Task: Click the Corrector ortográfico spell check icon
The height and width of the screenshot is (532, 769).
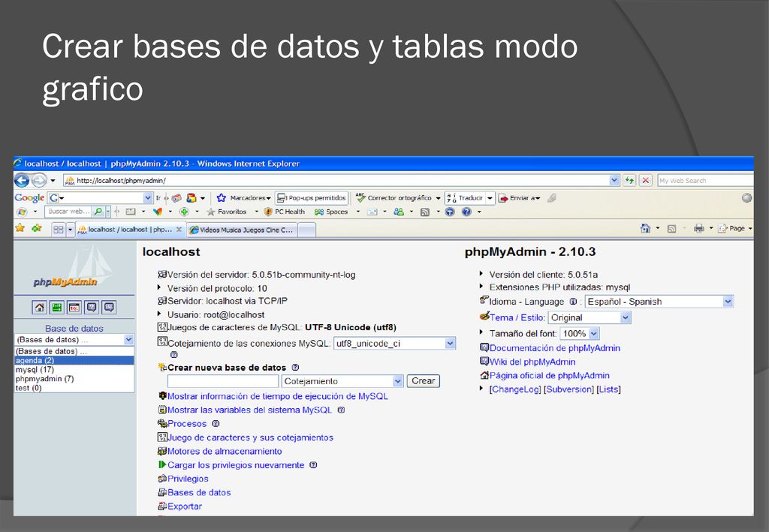Action: 361,197
